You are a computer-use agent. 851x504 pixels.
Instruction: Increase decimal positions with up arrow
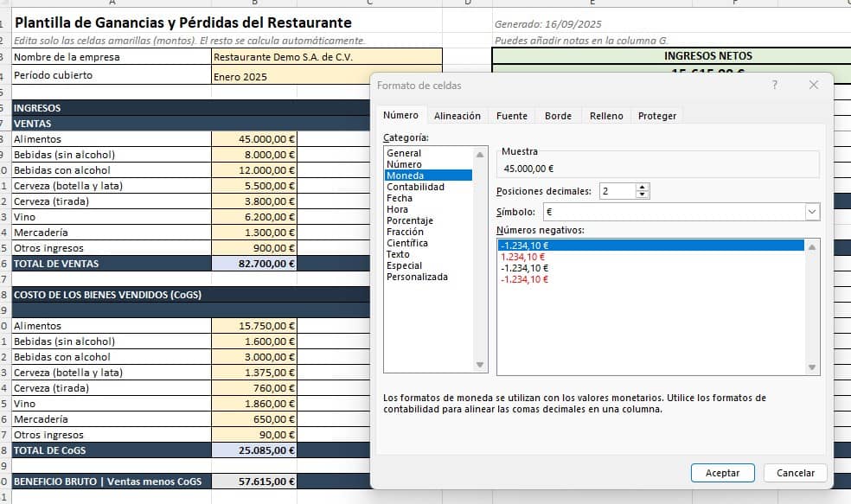click(x=642, y=187)
